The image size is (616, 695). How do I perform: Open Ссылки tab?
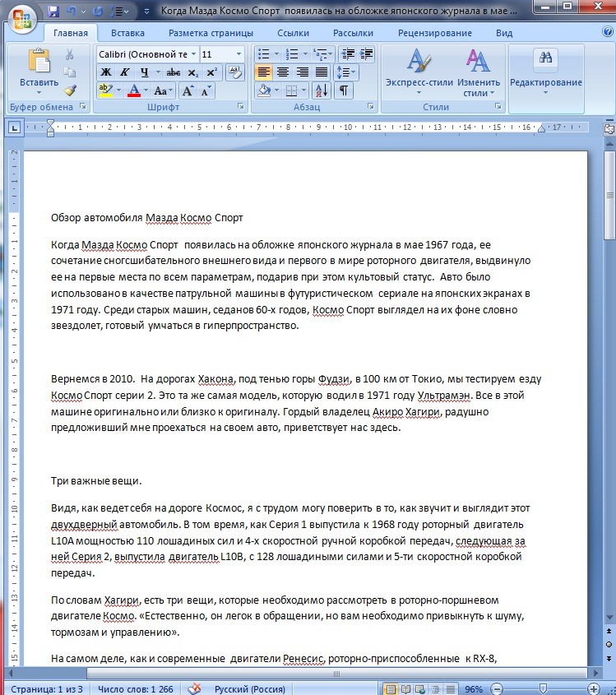pos(293,33)
